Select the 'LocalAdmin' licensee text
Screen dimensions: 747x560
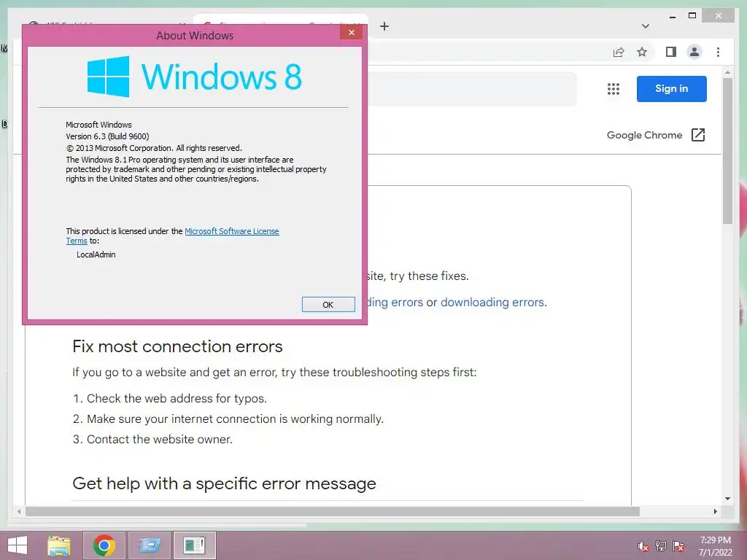(x=96, y=254)
